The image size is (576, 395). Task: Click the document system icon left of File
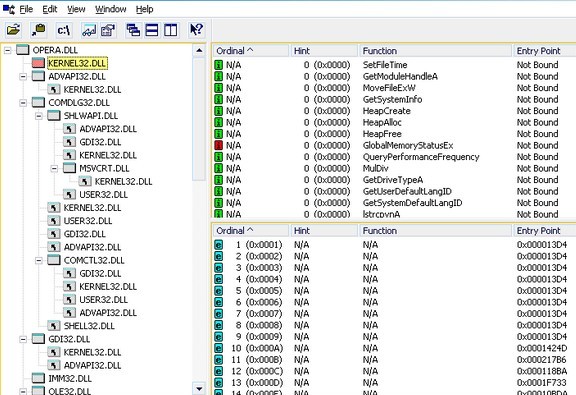point(9,9)
